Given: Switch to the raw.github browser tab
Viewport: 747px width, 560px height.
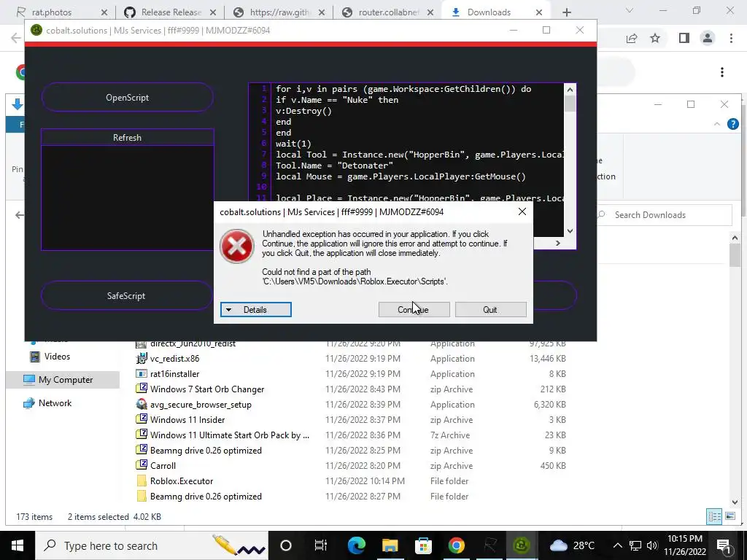Looking at the screenshot, I should tap(279, 12).
